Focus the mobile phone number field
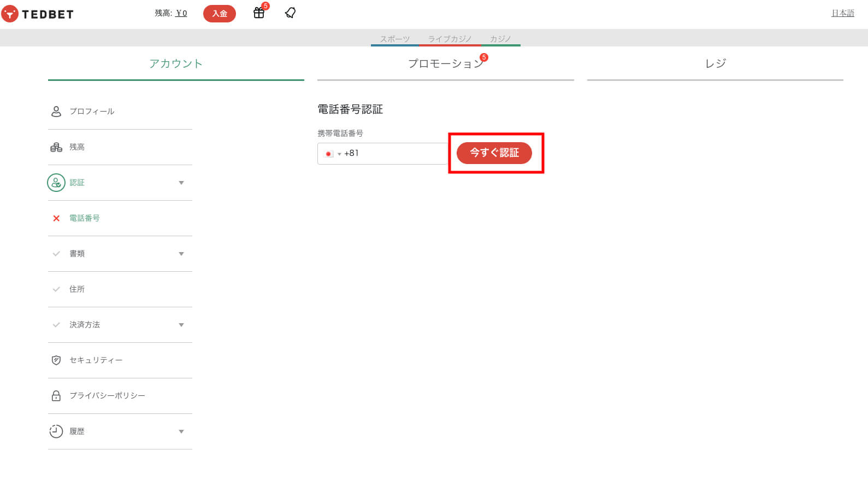This screenshot has width=868, height=479. 382,154
